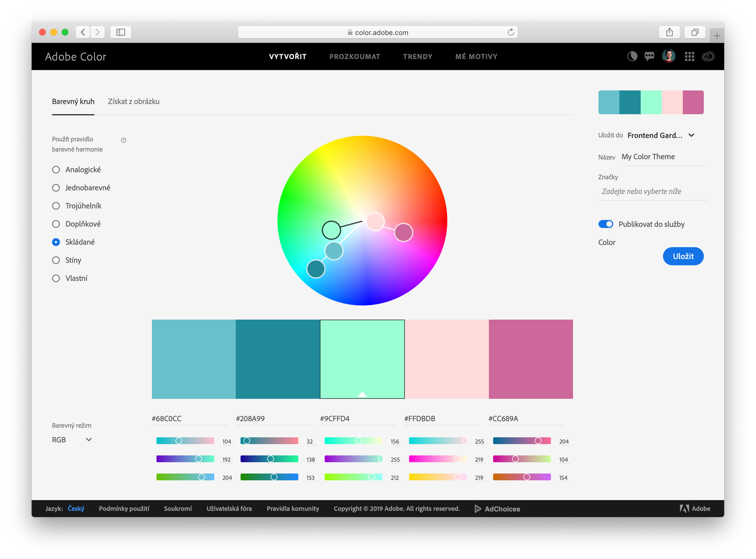The image size is (756, 559).
Task: Open the user profile avatar
Action: click(x=668, y=56)
